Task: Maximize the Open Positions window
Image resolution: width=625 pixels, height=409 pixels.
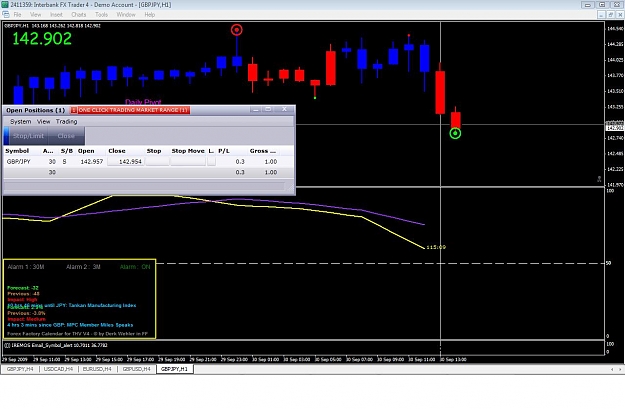Action: (268, 109)
